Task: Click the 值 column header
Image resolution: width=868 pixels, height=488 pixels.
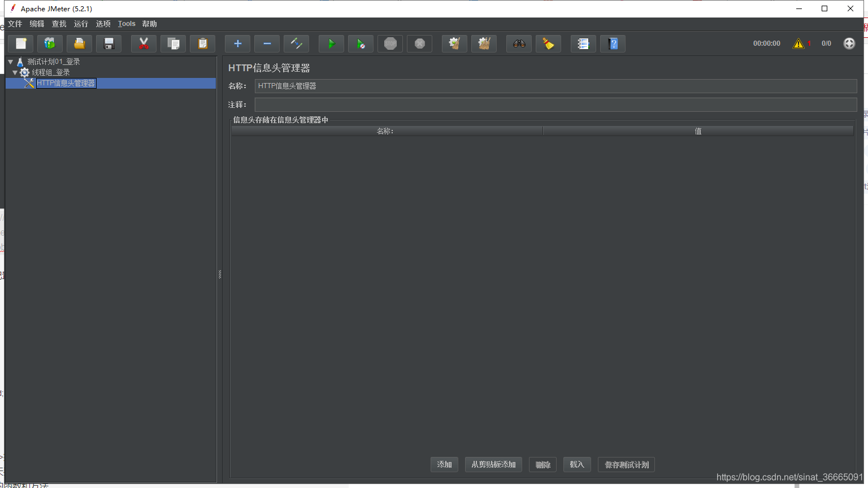Action: tap(698, 131)
